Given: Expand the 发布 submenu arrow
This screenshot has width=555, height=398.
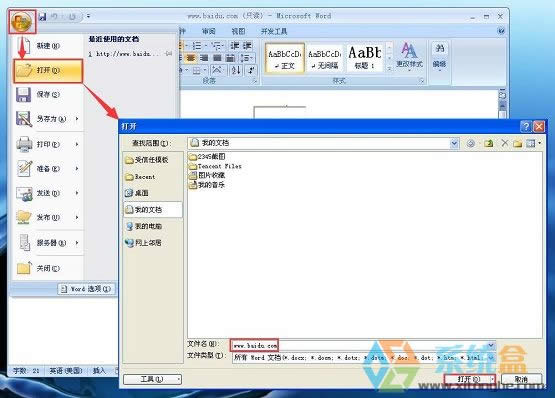Looking at the screenshot, I should pyautogui.click(x=77, y=217).
